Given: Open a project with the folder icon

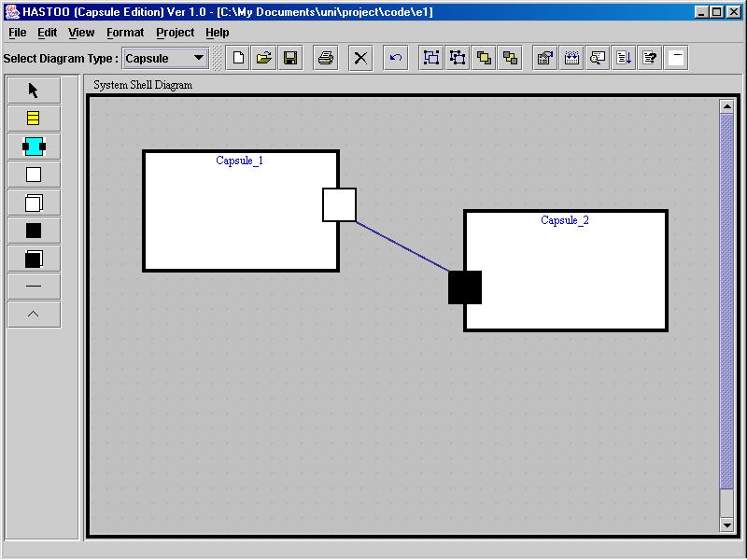Looking at the screenshot, I should pos(264,58).
